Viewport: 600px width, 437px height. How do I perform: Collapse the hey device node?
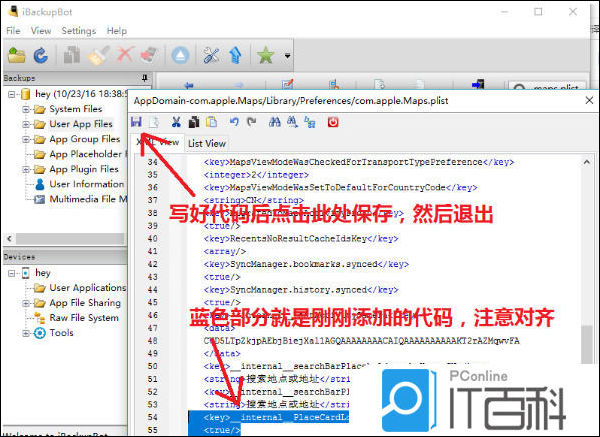tap(12, 273)
